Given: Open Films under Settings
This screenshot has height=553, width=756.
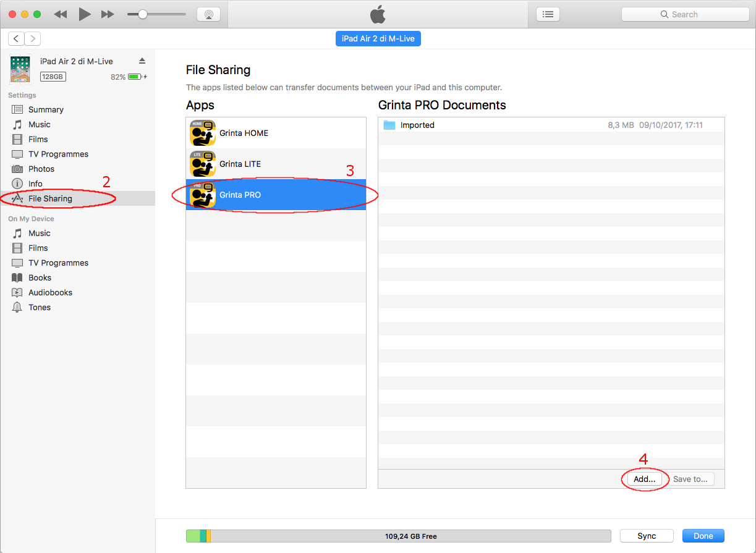Looking at the screenshot, I should (x=38, y=139).
